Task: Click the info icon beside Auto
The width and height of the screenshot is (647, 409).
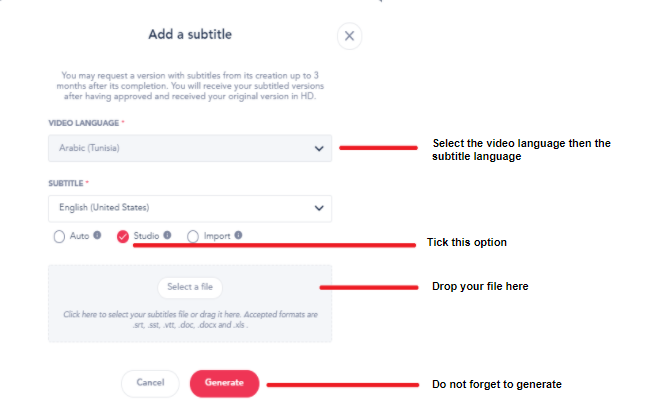Action: pyautogui.click(x=97, y=236)
